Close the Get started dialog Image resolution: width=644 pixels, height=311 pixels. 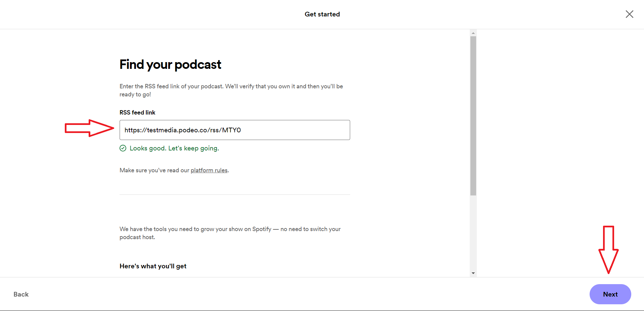(629, 14)
